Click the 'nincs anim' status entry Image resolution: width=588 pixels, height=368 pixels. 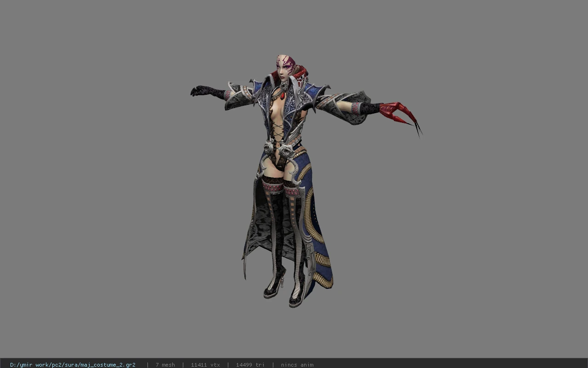click(x=297, y=365)
